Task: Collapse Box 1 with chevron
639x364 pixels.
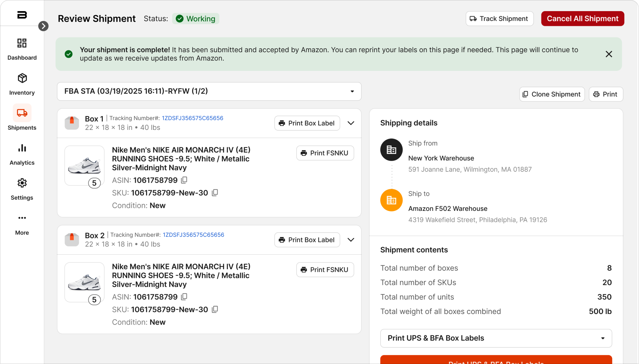Action: pyautogui.click(x=351, y=123)
